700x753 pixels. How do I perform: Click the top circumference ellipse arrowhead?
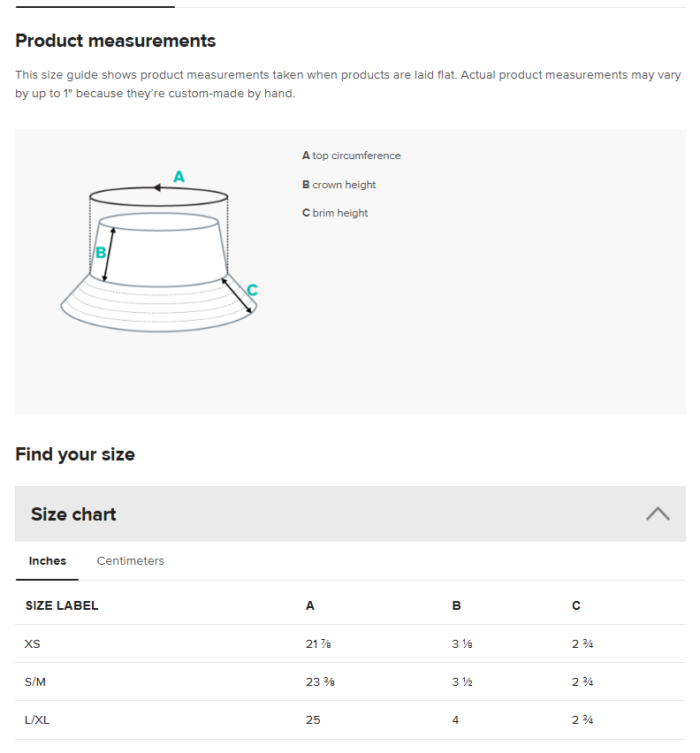[x=156, y=187]
